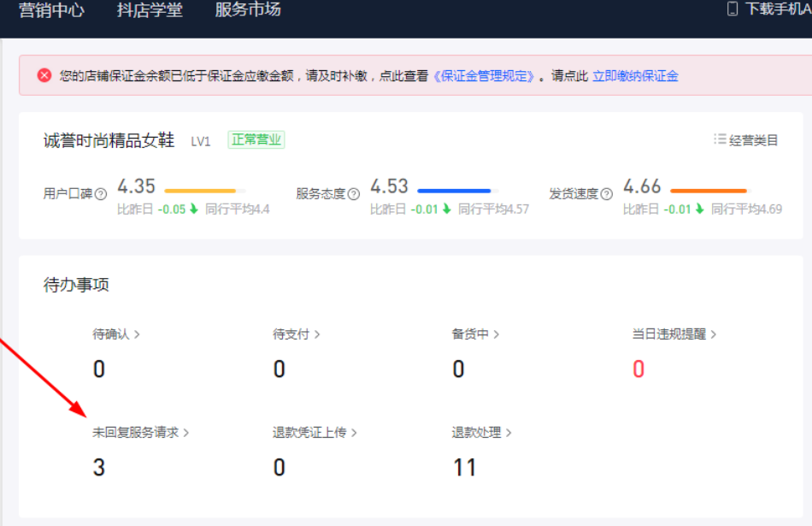Click the 0 under 备货中

458,369
